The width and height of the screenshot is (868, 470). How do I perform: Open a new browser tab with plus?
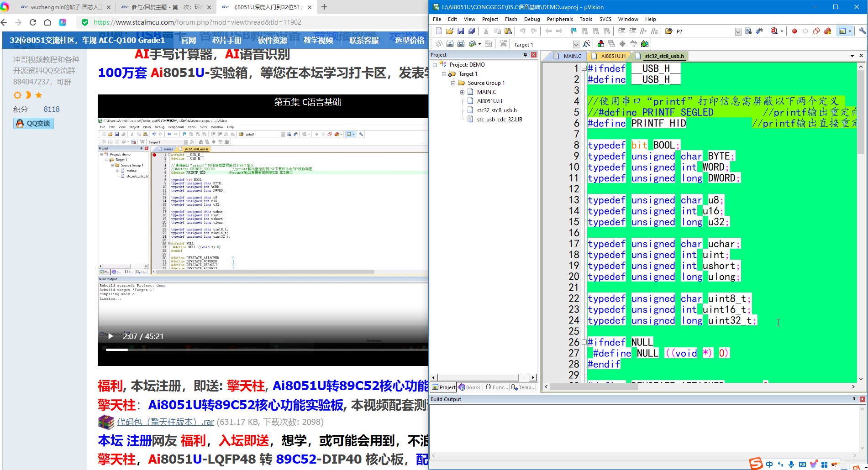pos(324,7)
